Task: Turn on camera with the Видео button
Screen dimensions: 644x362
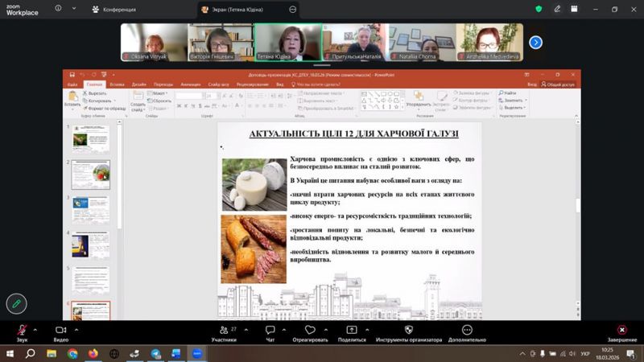Action: pyautogui.click(x=60, y=331)
